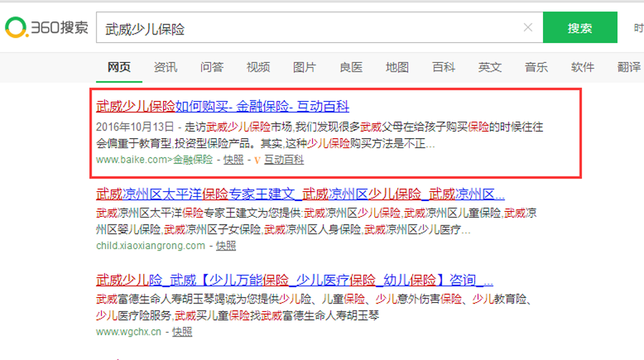The width and height of the screenshot is (644, 360).
Task: Click the www.wgchx.cn URL
Action: coord(129,331)
